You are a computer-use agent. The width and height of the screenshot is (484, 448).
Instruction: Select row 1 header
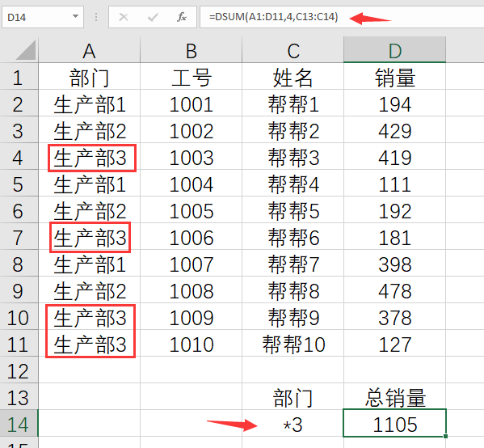pyautogui.click(x=19, y=77)
